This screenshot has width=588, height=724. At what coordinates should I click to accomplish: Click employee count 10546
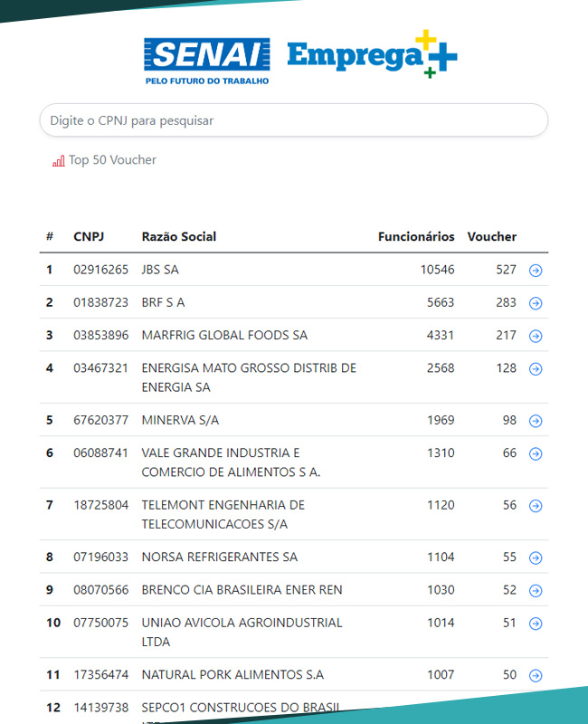coord(437,270)
